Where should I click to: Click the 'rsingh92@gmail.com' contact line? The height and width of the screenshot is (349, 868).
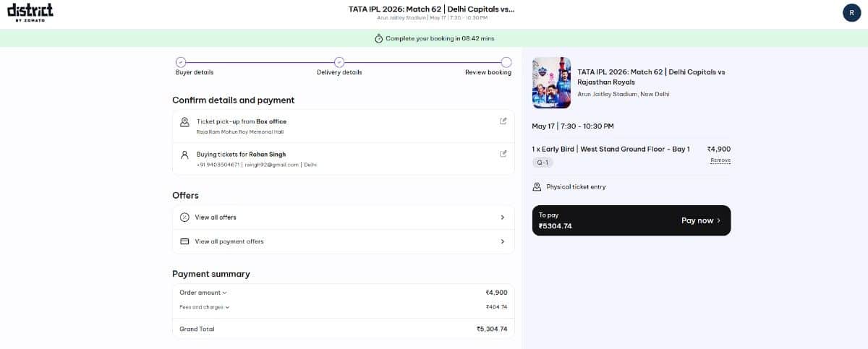pyautogui.click(x=257, y=165)
